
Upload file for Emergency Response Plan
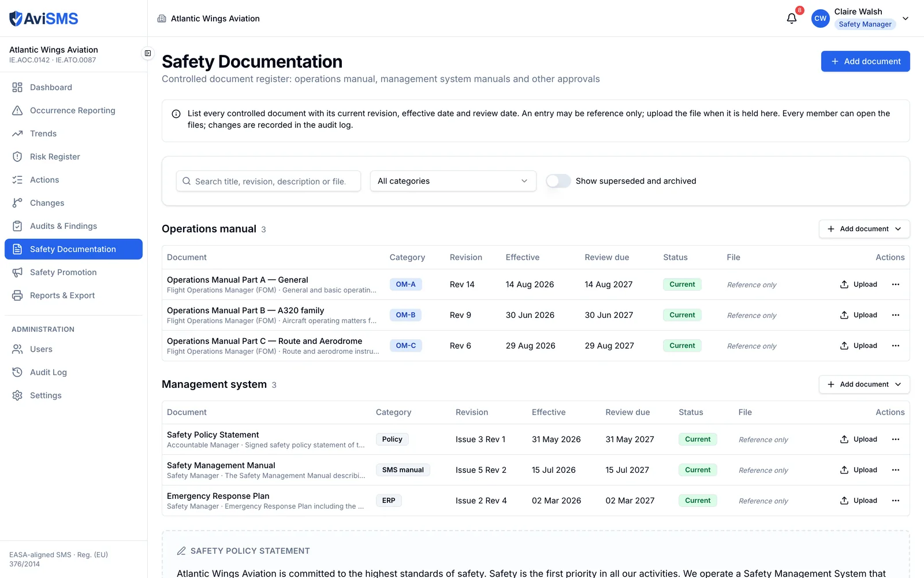click(x=858, y=501)
